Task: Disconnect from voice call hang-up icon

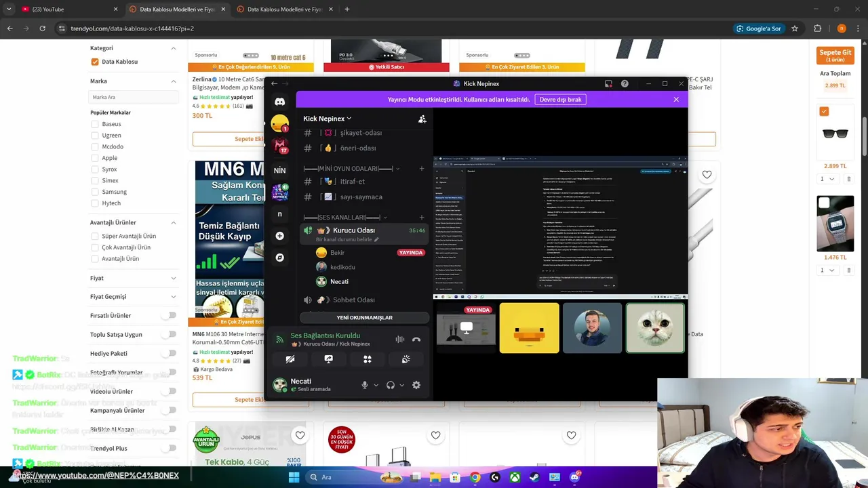Action: (416, 340)
